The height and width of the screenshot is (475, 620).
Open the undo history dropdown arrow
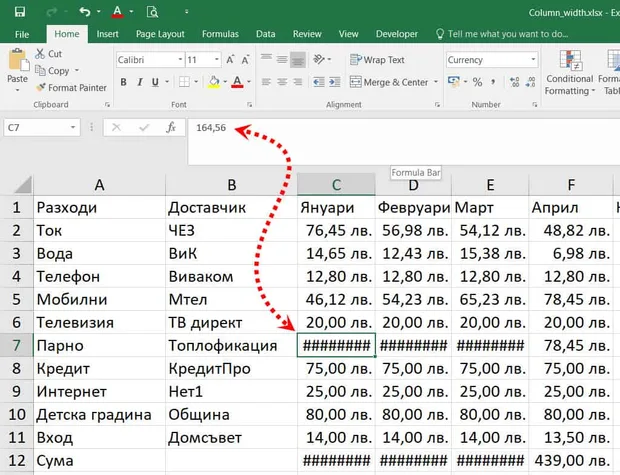pos(99,12)
